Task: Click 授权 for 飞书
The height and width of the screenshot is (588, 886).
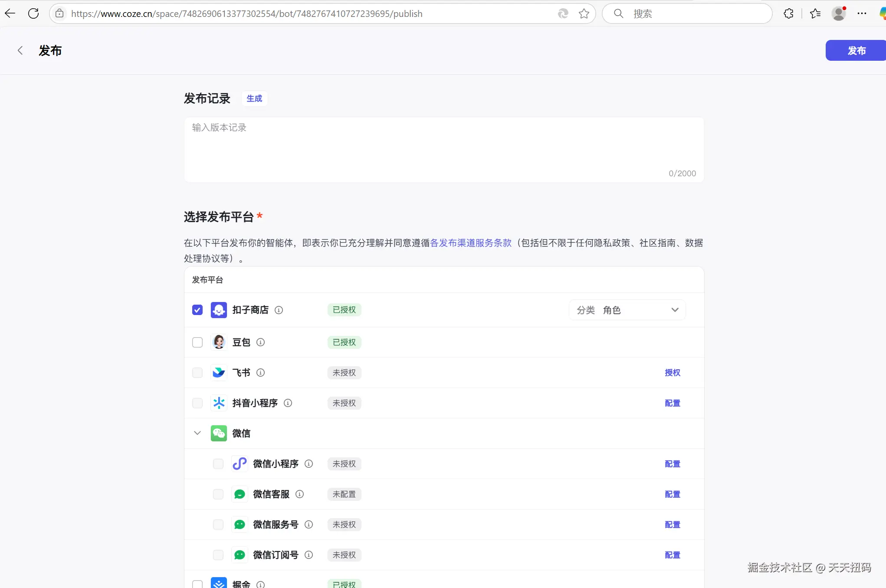Action: (673, 373)
